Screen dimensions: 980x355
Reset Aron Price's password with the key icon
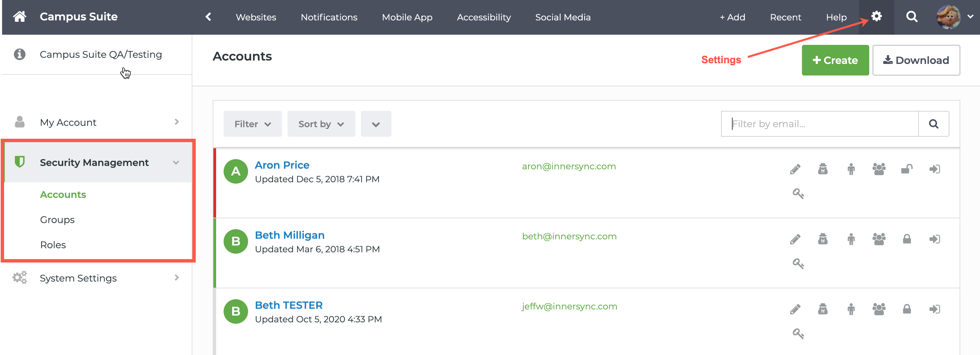point(799,193)
